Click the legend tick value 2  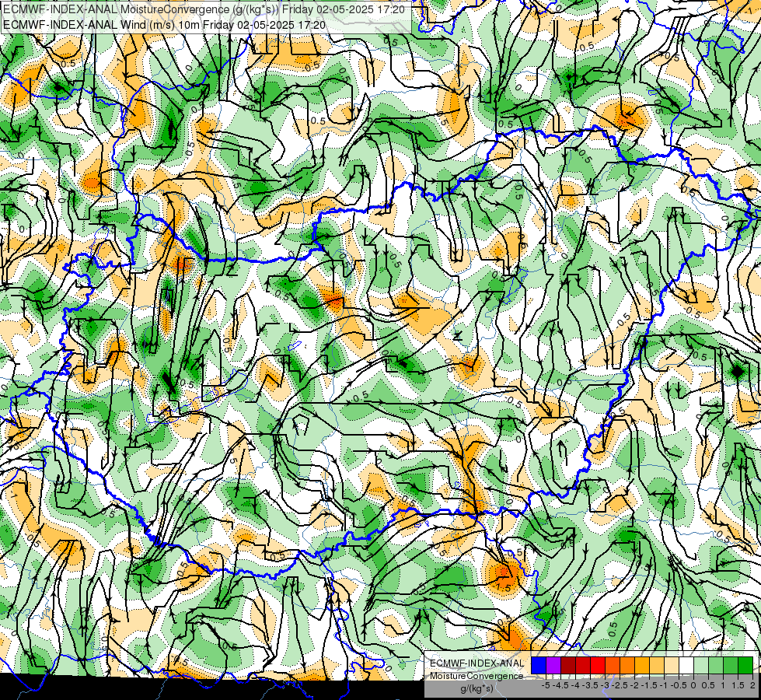coord(752,685)
